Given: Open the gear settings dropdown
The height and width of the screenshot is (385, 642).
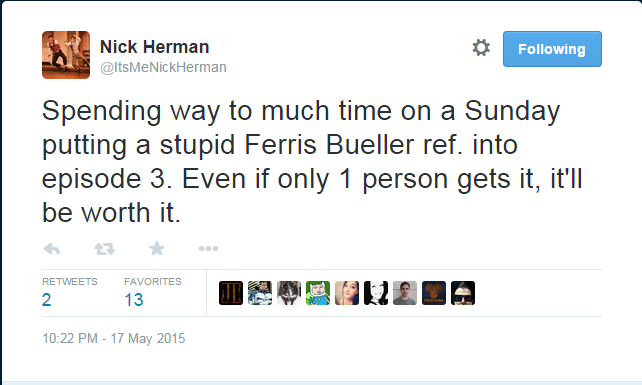Looking at the screenshot, I should 481,48.
